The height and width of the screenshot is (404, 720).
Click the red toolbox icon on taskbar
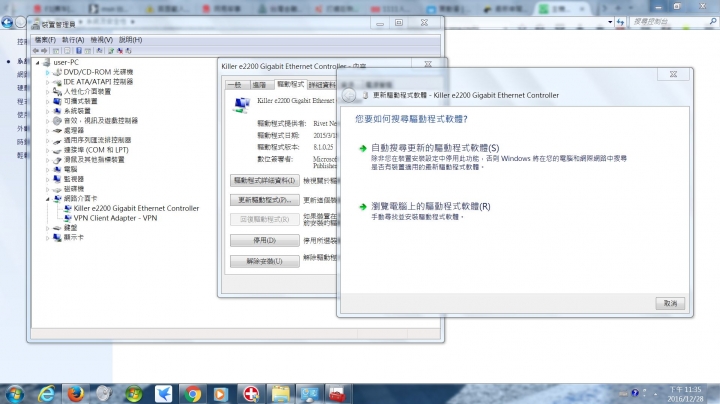coord(338,394)
